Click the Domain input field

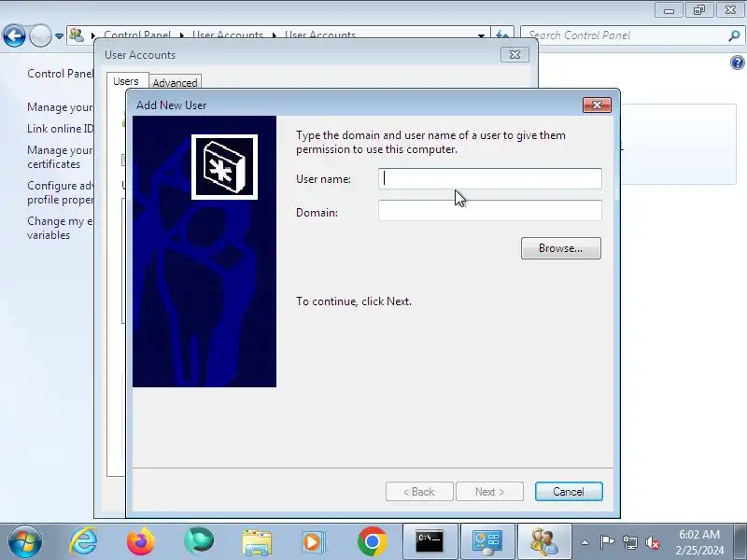pos(489,211)
